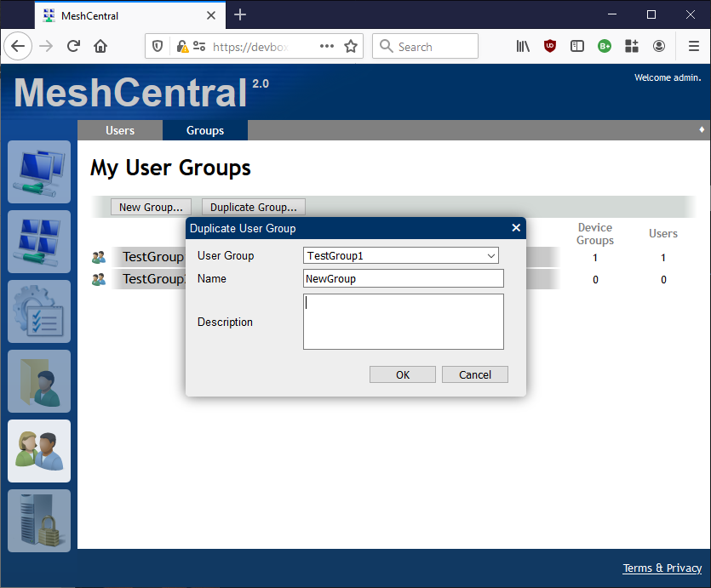711x588 pixels.
Task: Open the My Events gear checklist sidebar icon
Action: click(x=39, y=311)
